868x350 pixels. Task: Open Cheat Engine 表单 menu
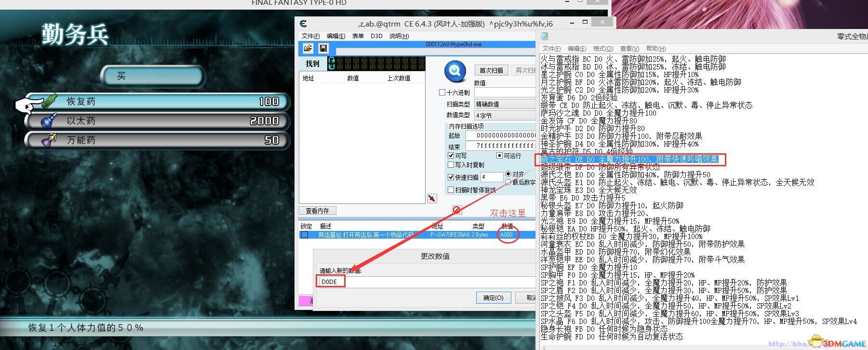point(358,36)
